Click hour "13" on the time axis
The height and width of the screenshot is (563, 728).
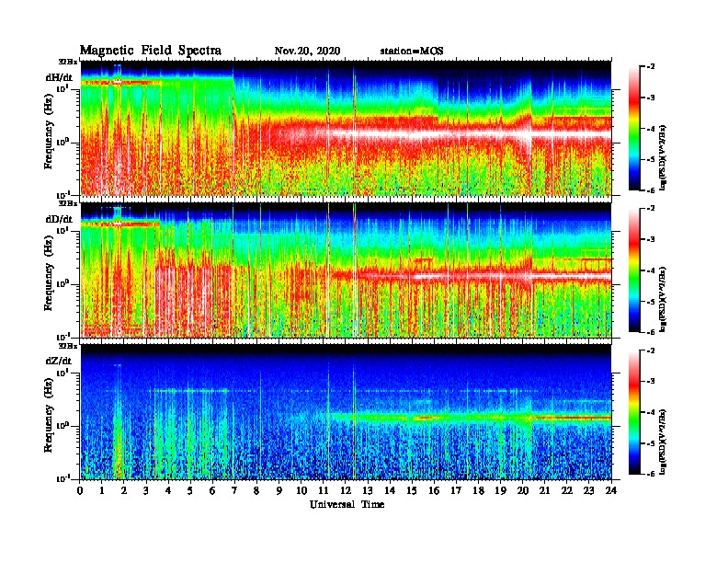(368, 490)
